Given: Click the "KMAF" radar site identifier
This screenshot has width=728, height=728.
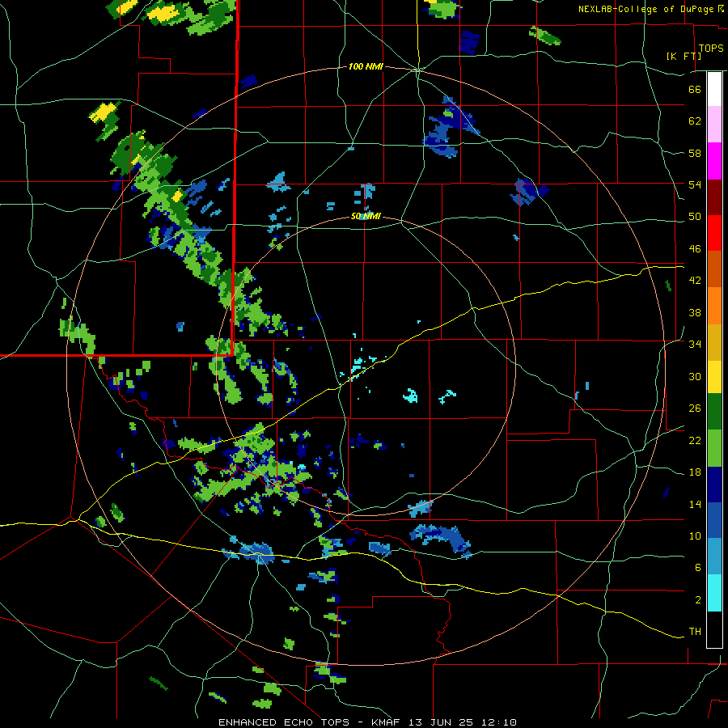Looking at the screenshot, I should pos(385,722).
